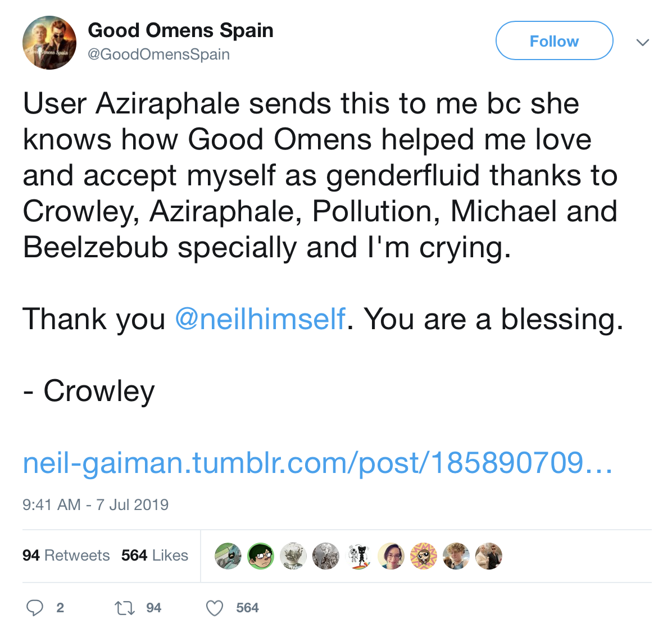Select the Good Omens Spain display name
Image resolution: width=672 pixels, height=628 pixels.
(x=180, y=30)
